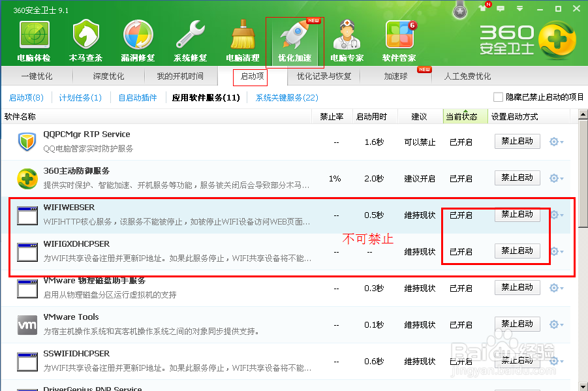Switch to 深度优化 tab
The width and height of the screenshot is (588, 391).
point(108,76)
